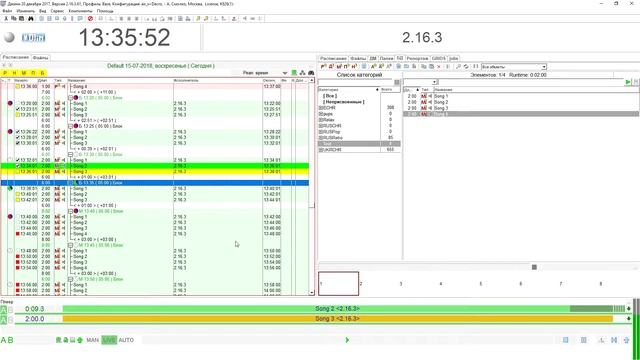Click the binoculars icon above schedule scrollbar

pyautogui.click(x=311, y=73)
